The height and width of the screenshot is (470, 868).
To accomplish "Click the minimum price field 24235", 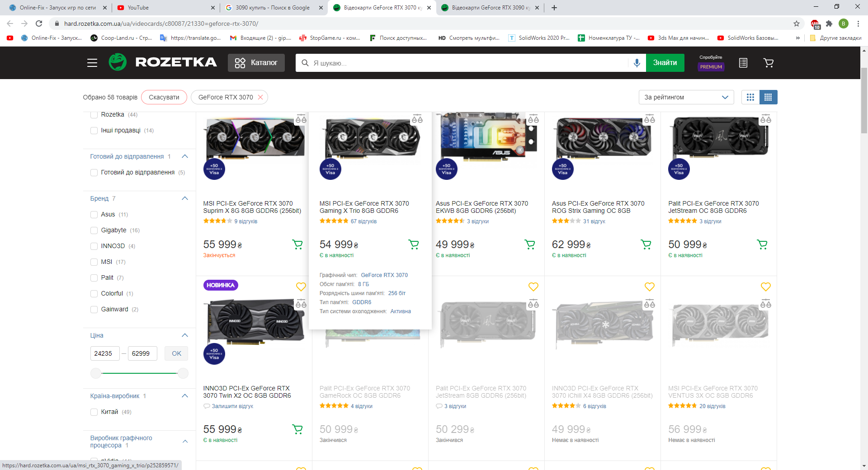I will tap(105, 353).
